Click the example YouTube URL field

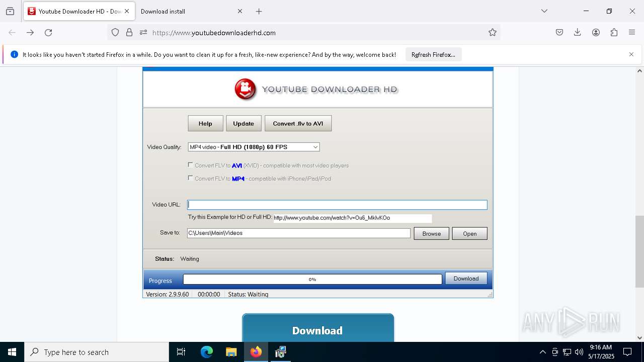coord(352,218)
